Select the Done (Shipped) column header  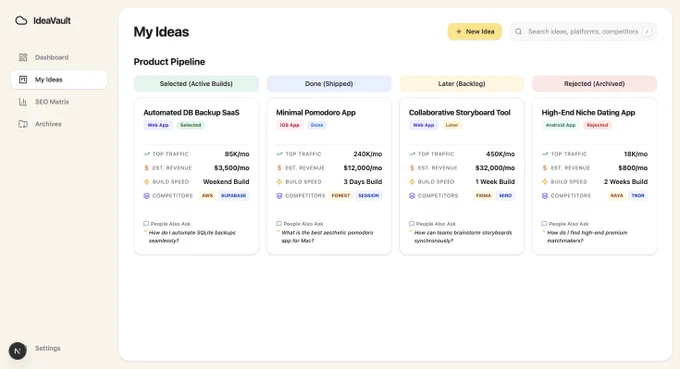pyautogui.click(x=329, y=84)
